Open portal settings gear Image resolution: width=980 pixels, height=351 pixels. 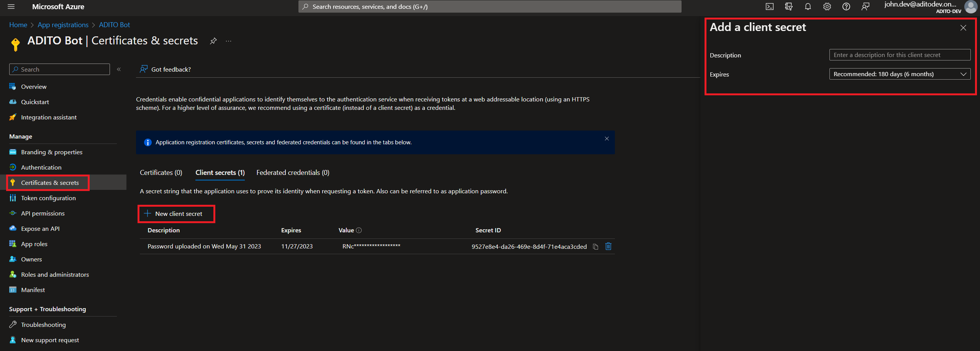click(x=827, y=7)
